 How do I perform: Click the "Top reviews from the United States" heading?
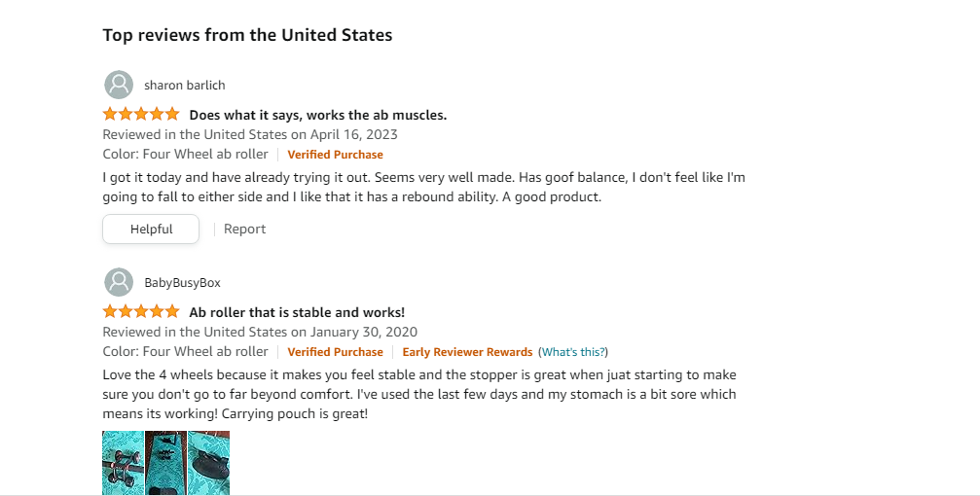247,35
